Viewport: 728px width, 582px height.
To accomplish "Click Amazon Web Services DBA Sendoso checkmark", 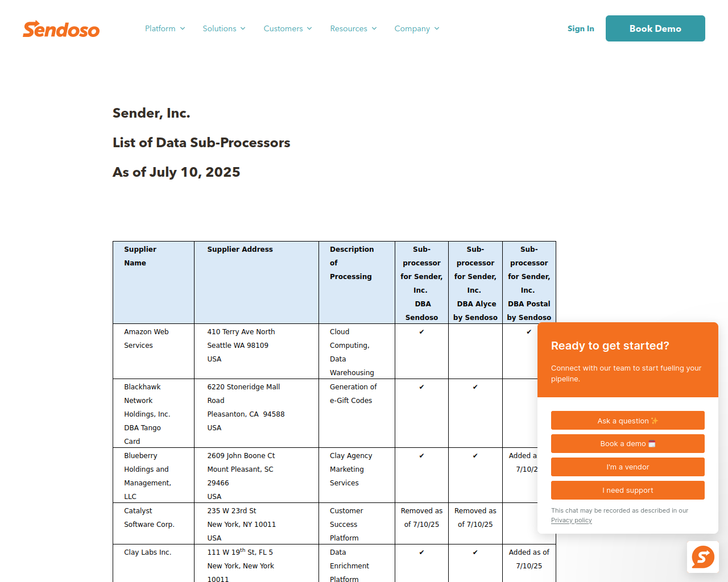I will (x=421, y=332).
